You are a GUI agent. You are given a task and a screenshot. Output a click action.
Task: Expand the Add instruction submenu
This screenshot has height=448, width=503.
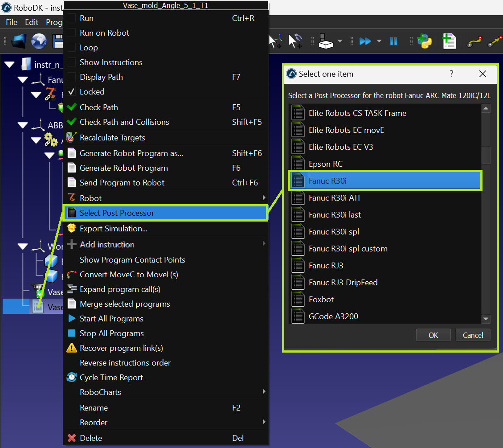click(166, 245)
